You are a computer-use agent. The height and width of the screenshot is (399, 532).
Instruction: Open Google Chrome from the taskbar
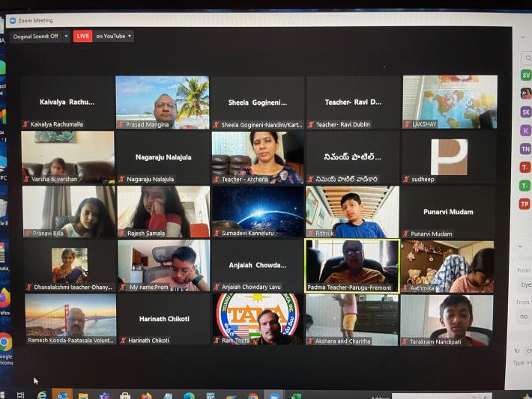[253, 395]
